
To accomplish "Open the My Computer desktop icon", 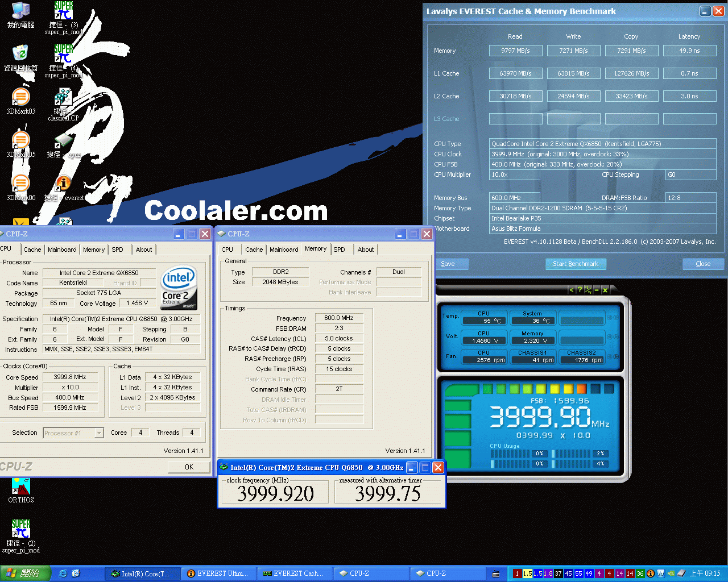I will (x=20, y=15).
